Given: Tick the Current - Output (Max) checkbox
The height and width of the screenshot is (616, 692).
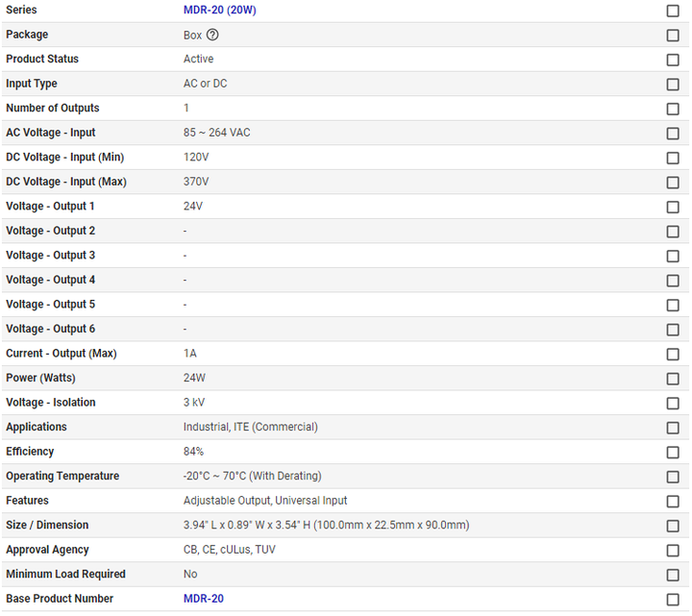Looking at the screenshot, I should (673, 354).
